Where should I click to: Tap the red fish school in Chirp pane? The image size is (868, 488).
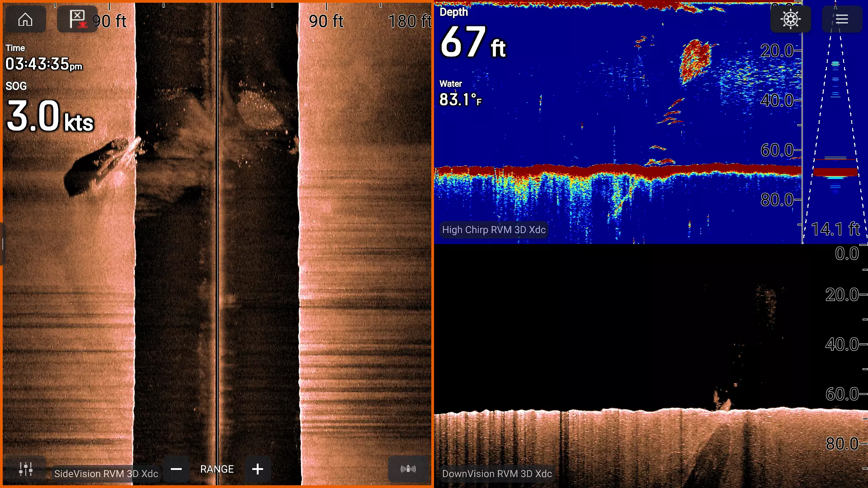[x=695, y=60]
